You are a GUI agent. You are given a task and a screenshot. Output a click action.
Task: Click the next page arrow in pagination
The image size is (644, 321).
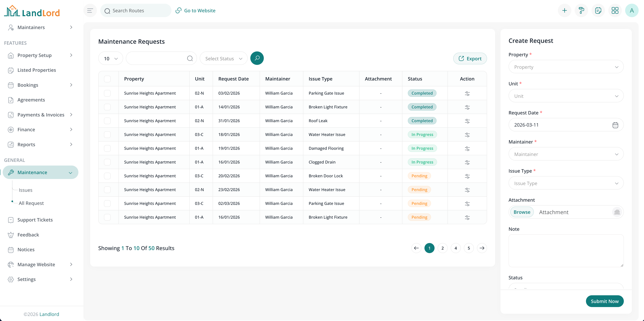482,248
